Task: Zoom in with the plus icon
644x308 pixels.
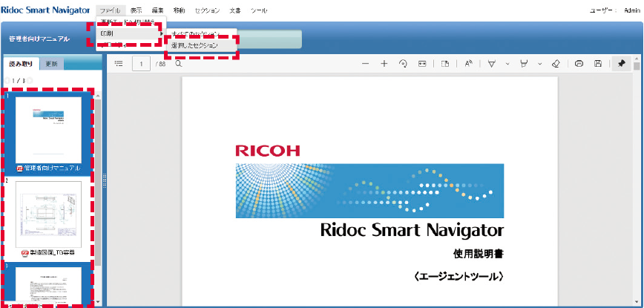Action: tap(384, 64)
